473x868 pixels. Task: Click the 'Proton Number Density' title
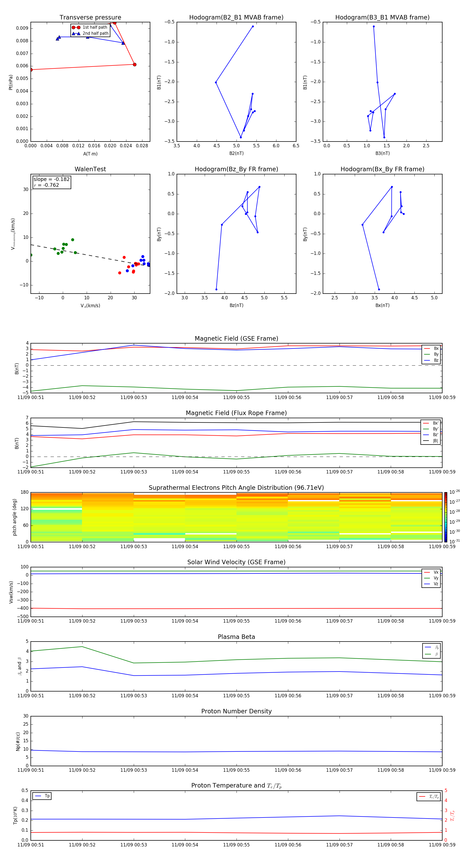pyautogui.click(x=236, y=711)
